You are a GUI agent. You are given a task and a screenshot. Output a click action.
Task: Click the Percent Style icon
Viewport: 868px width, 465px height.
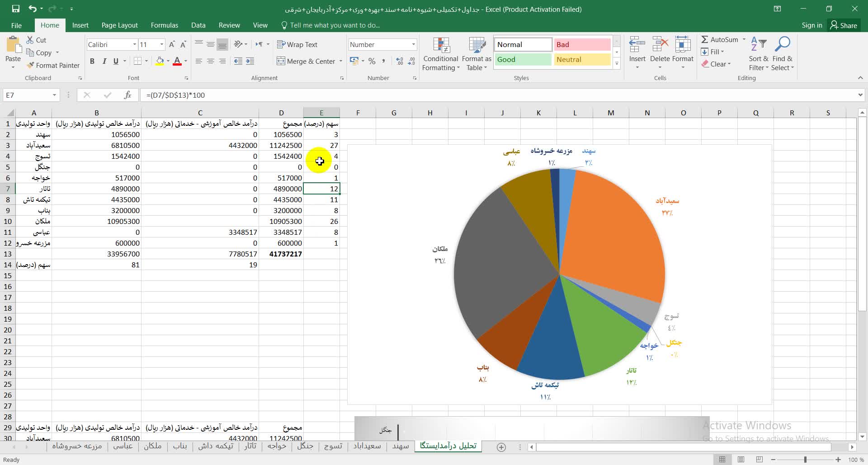coord(372,61)
